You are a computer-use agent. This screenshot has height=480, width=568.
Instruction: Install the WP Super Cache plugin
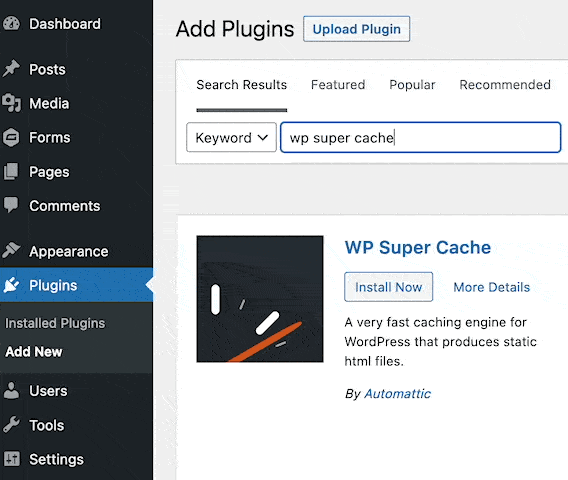[x=388, y=287]
